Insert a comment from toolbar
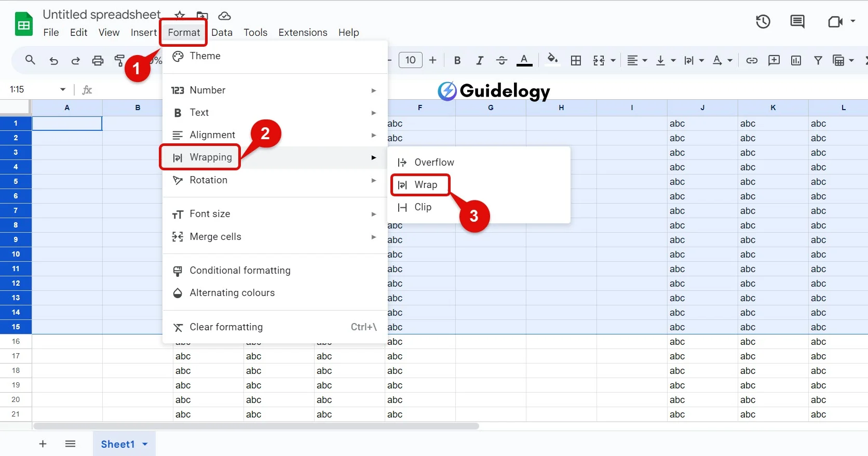Image resolution: width=868 pixels, height=456 pixels. (774, 60)
